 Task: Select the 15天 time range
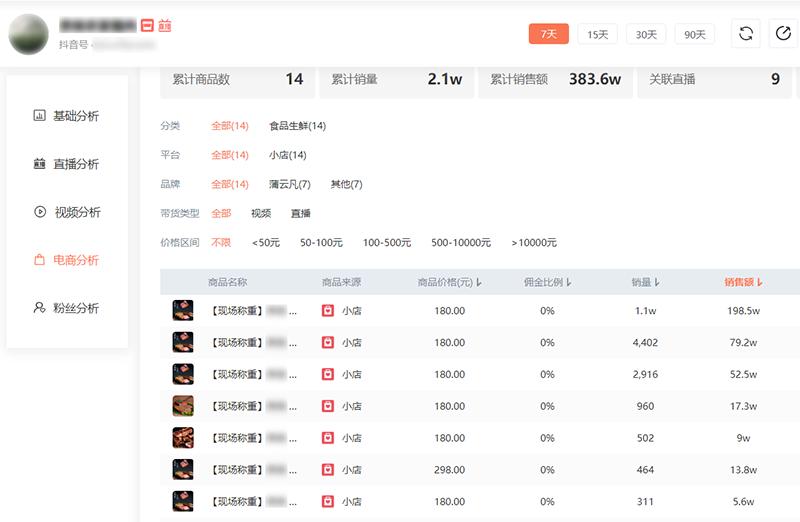point(597,34)
